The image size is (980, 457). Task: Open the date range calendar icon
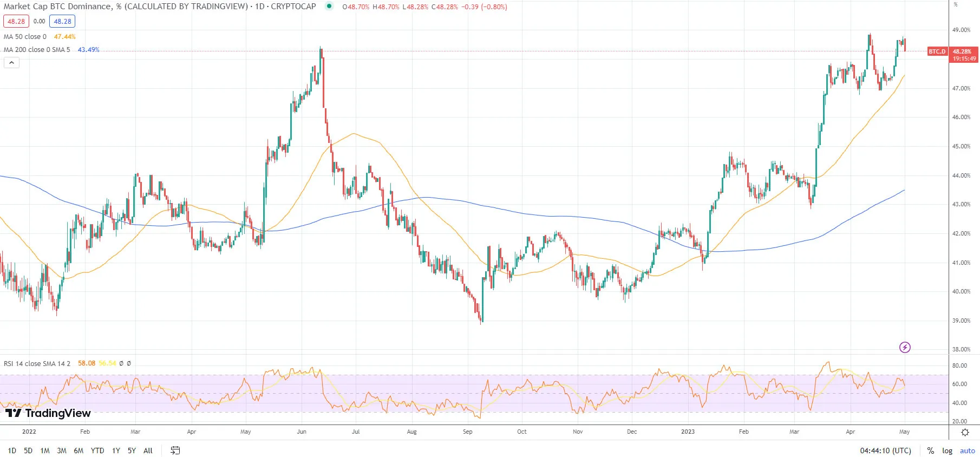pos(175,451)
